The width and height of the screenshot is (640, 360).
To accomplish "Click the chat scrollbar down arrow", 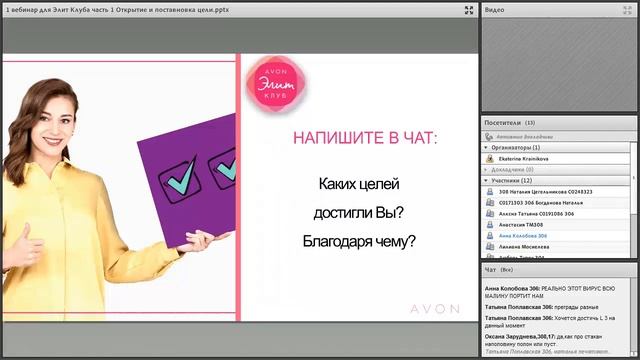I will (633, 353).
